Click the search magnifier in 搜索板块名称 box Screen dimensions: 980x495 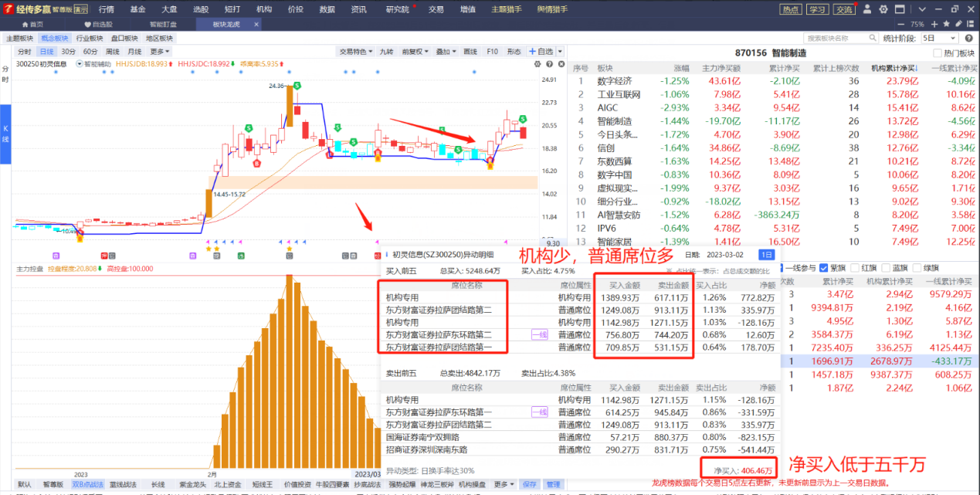point(871,38)
